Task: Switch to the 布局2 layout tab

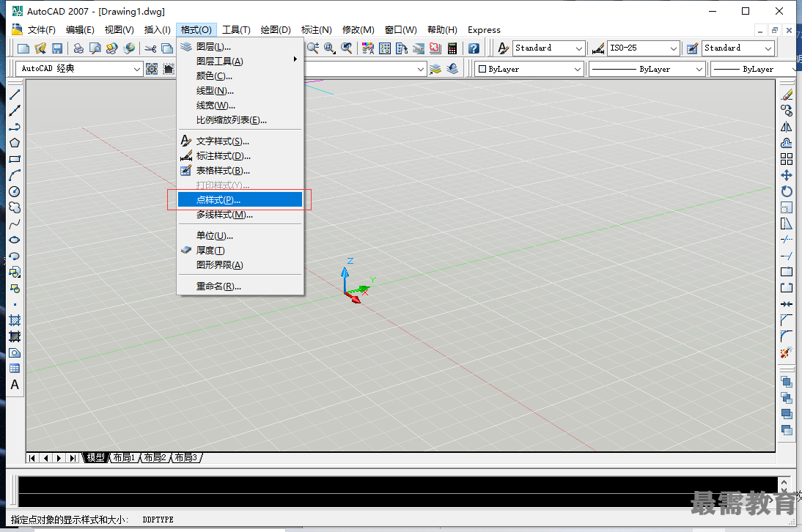Action: tap(155, 457)
